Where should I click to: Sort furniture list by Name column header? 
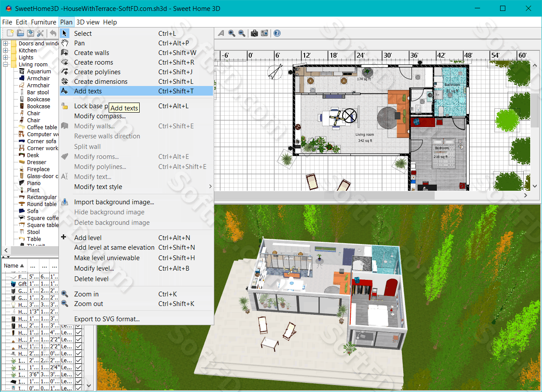coord(14,265)
